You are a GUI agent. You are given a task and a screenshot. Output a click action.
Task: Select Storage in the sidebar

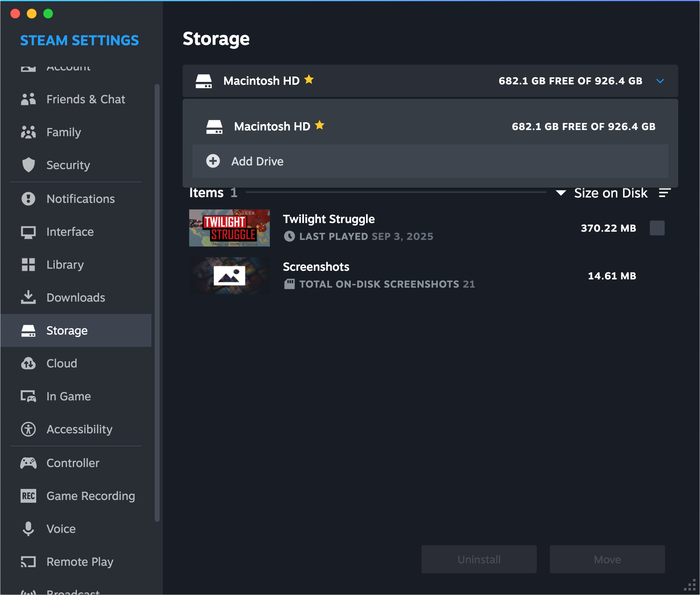pos(76,330)
